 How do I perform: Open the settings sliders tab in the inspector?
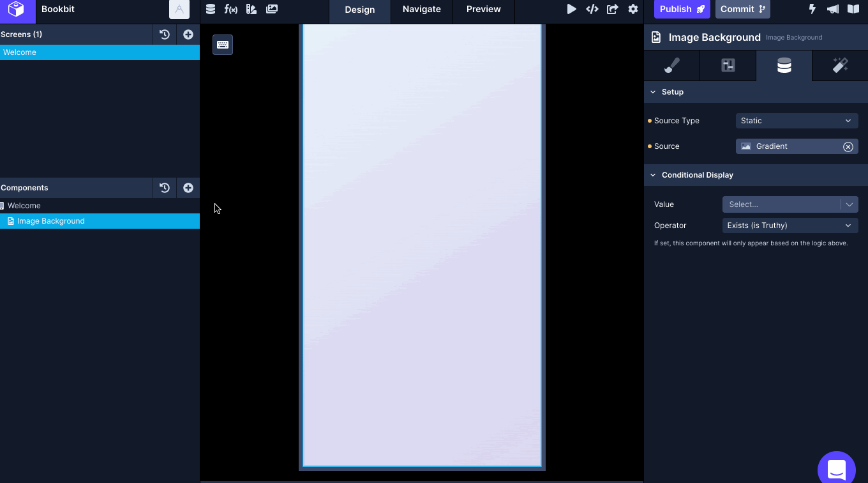click(728, 65)
